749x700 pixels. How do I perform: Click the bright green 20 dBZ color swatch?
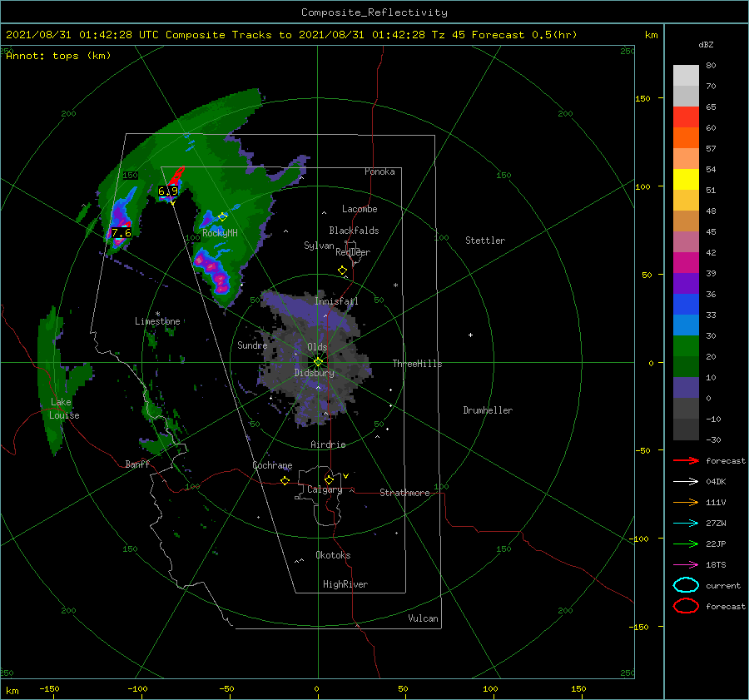686,346
